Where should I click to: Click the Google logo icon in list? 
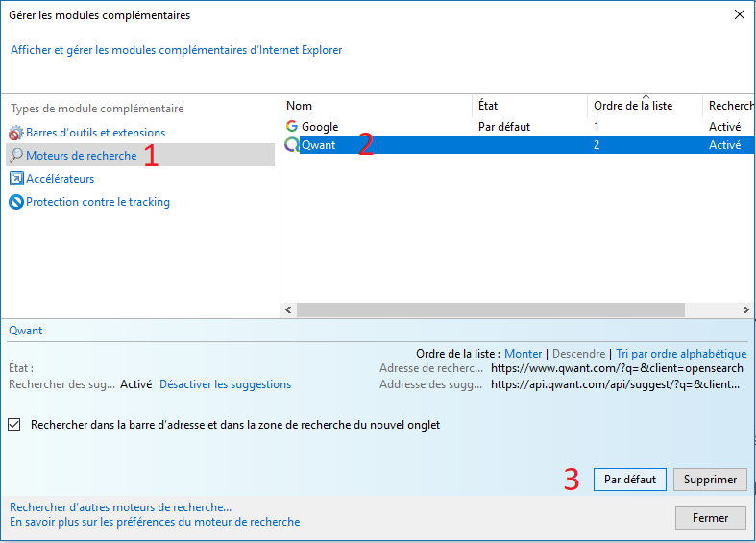tap(292, 126)
